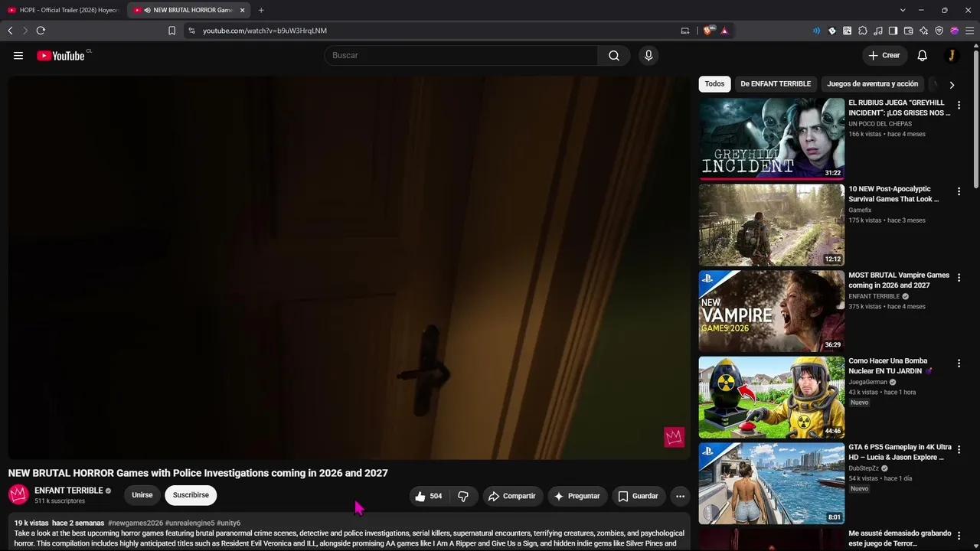Open the tab search dropdown arrow
This screenshot has height=551, width=980.
pos(903,10)
